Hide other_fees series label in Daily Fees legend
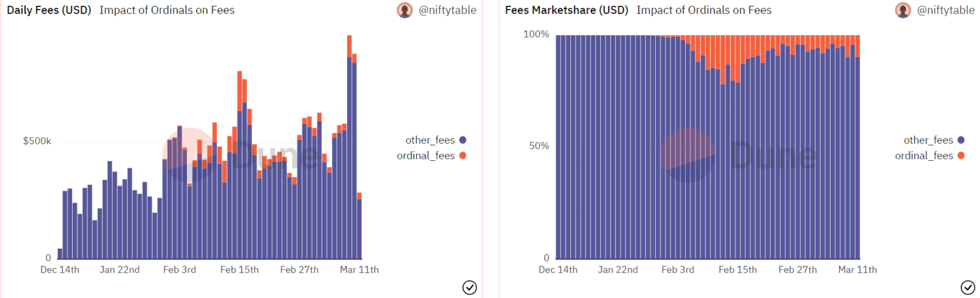The image size is (980, 298). point(429,140)
